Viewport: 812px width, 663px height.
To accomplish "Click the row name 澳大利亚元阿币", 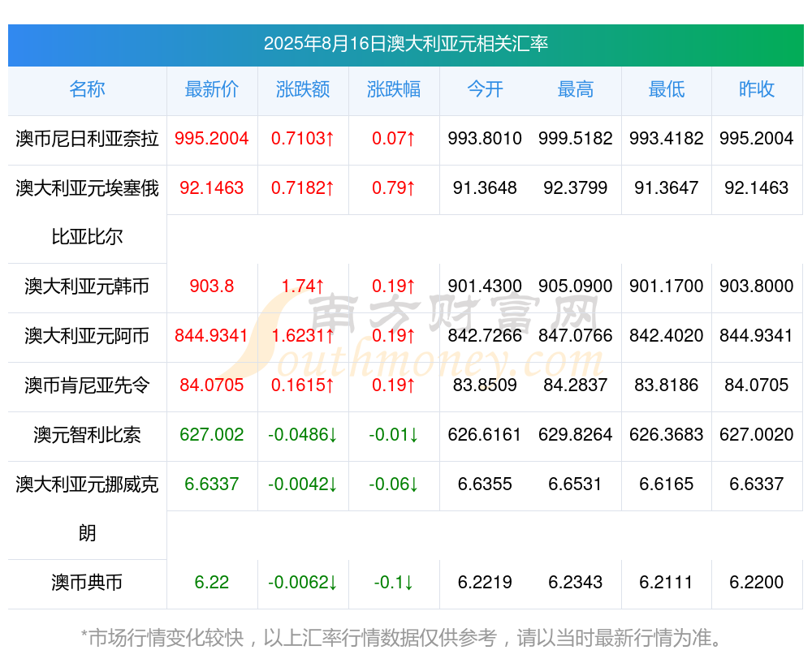I will pyautogui.click(x=87, y=336).
